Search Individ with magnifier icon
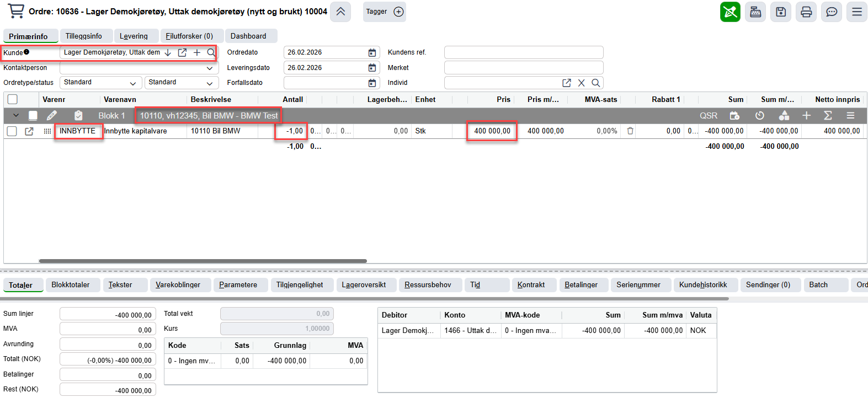 [596, 83]
